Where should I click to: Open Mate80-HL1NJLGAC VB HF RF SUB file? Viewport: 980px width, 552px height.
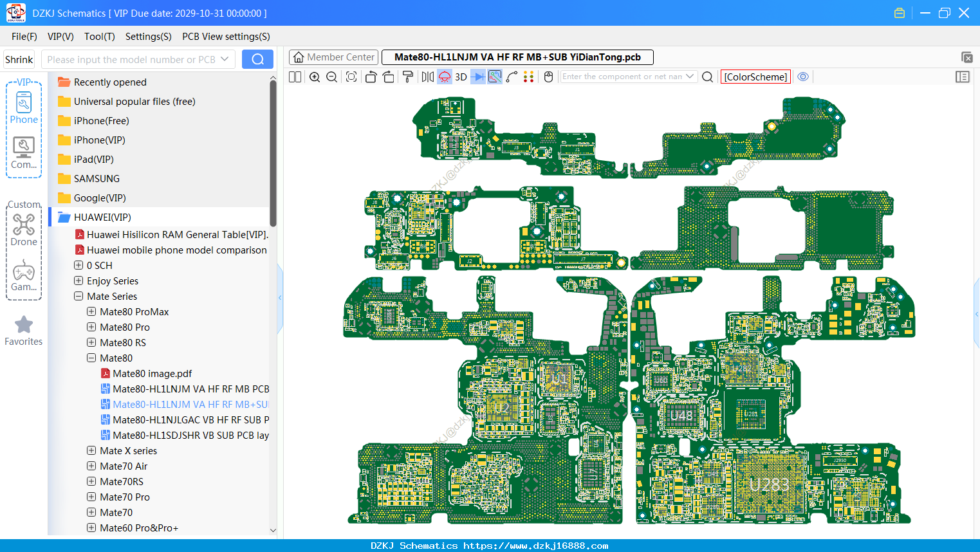pyautogui.click(x=185, y=419)
